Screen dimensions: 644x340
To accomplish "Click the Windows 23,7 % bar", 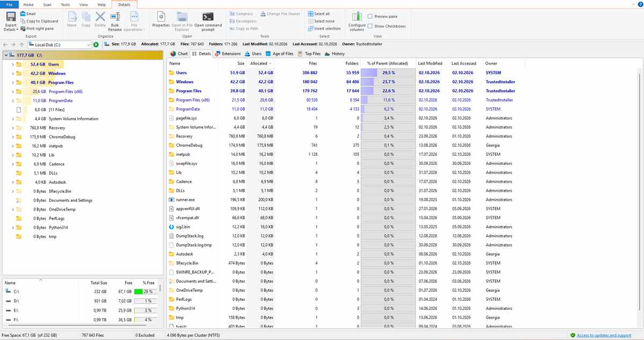I will coord(389,82).
